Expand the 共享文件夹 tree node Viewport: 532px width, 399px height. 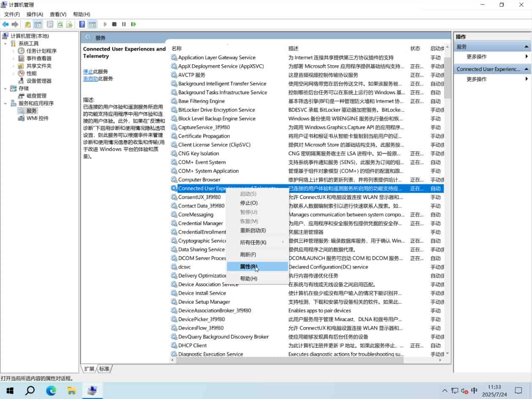point(13,66)
